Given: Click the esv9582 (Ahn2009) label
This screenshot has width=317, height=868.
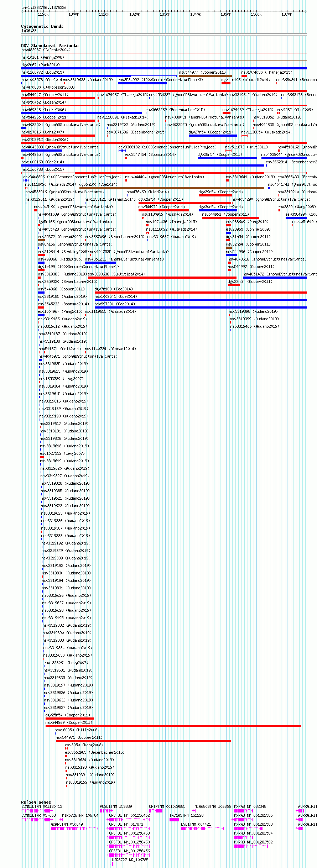Looking at the screenshot, I should tap(295, 110).
